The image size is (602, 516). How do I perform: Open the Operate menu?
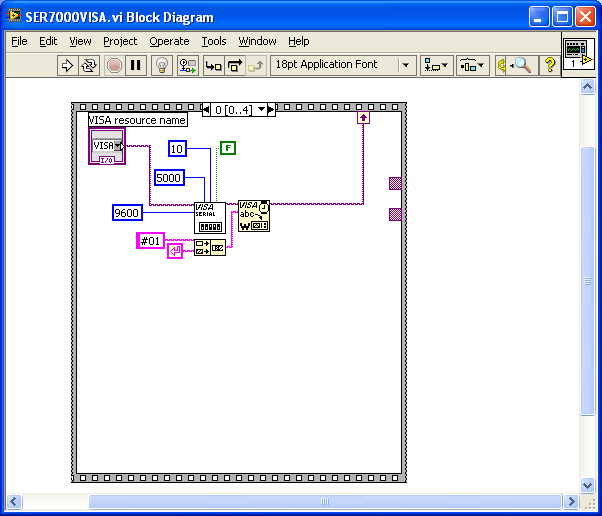(x=169, y=41)
